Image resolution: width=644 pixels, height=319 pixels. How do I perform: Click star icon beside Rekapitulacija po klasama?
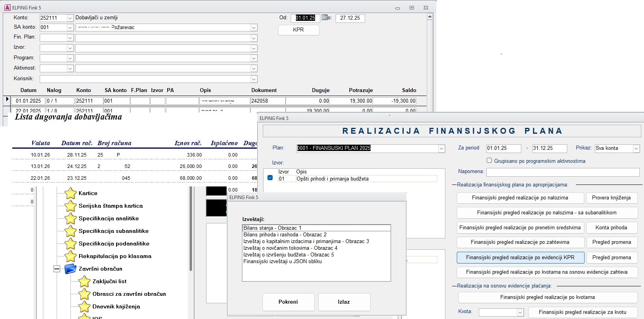click(70, 256)
